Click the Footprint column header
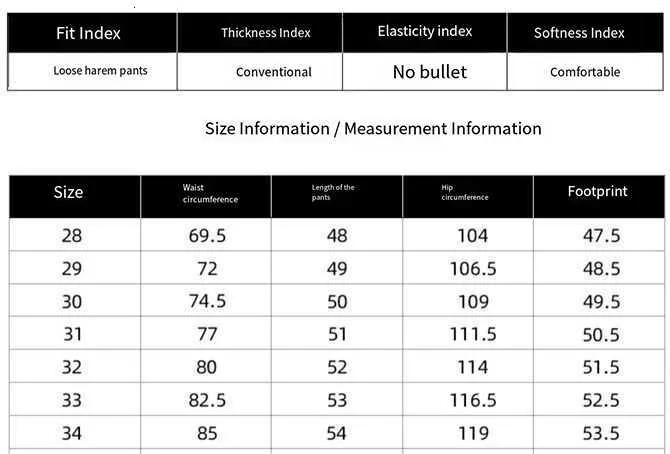Viewport: 670px width, 454px height. click(597, 191)
